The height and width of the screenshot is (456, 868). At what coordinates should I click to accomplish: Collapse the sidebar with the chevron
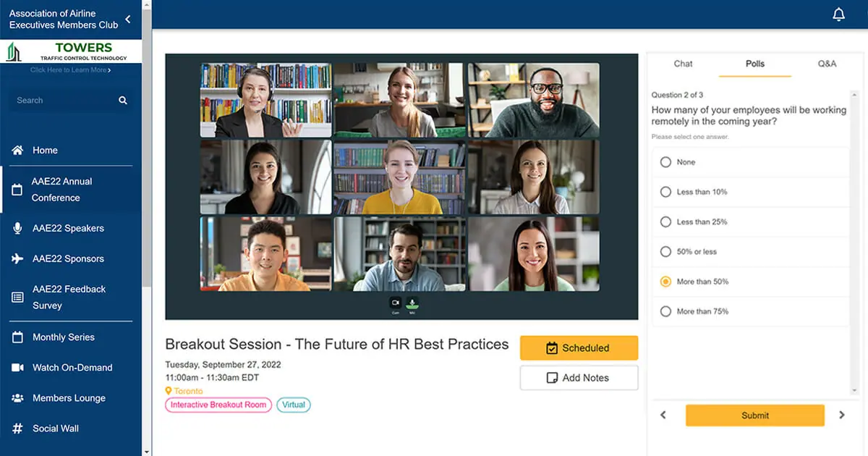coord(128,20)
